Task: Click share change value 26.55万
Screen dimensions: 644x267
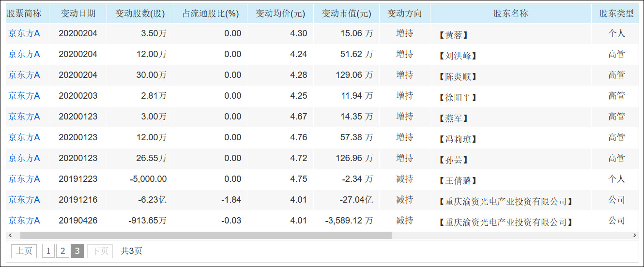Action: pos(151,158)
